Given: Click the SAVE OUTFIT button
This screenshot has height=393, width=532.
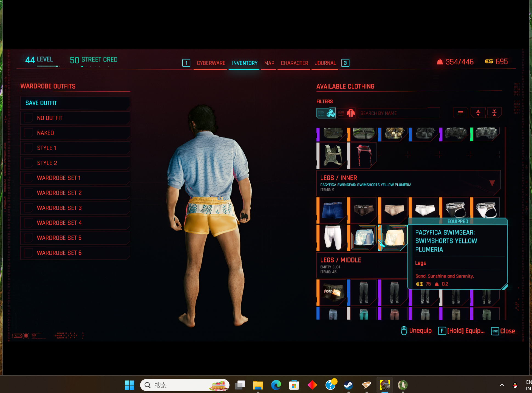Looking at the screenshot, I should pos(75,103).
